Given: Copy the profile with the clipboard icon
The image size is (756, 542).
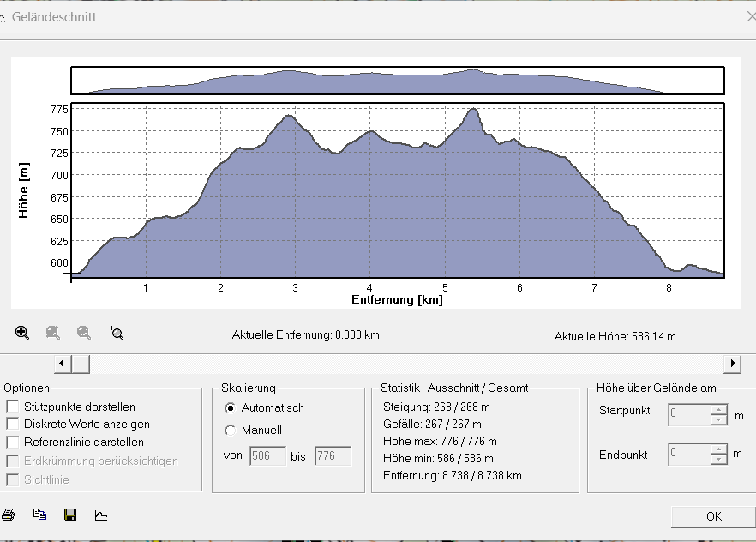Looking at the screenshot, I should click(x=39, y=515).
